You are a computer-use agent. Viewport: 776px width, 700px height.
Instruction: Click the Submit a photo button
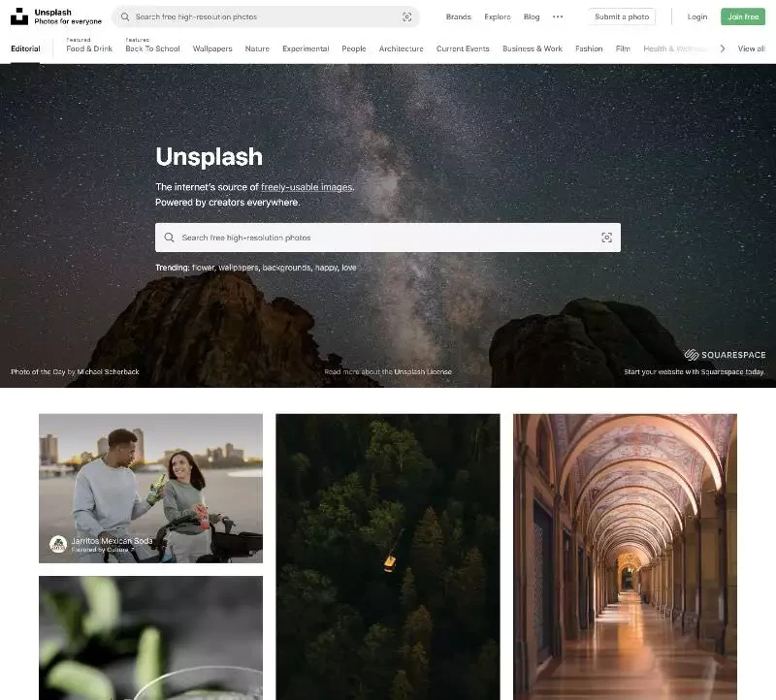pyautogui.click(x=622, y=16)
